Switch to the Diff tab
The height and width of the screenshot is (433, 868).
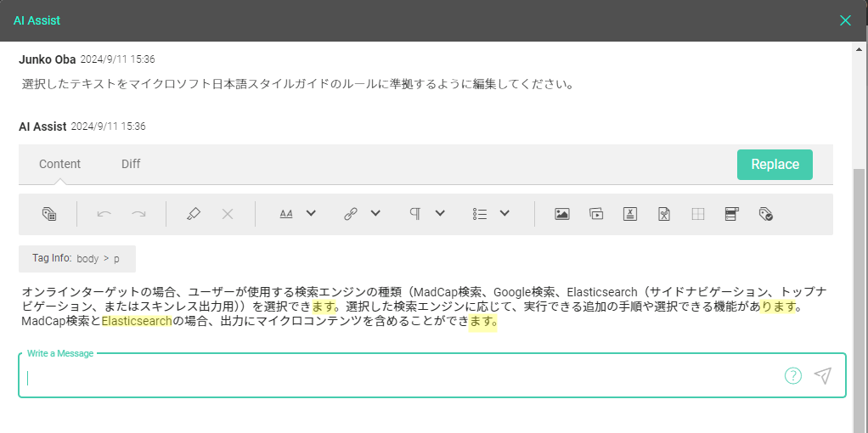(x=131, y=164)
